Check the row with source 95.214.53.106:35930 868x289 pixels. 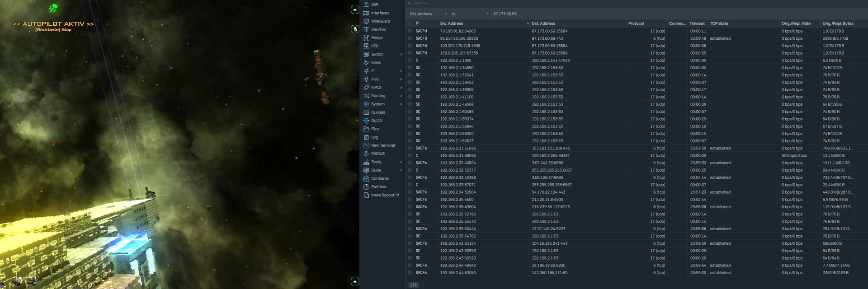410,38
